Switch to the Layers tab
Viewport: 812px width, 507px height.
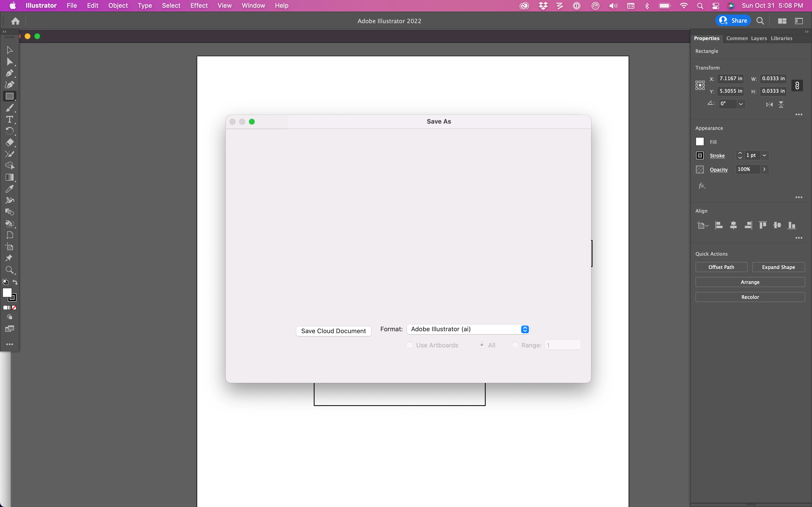click(759, 38)
